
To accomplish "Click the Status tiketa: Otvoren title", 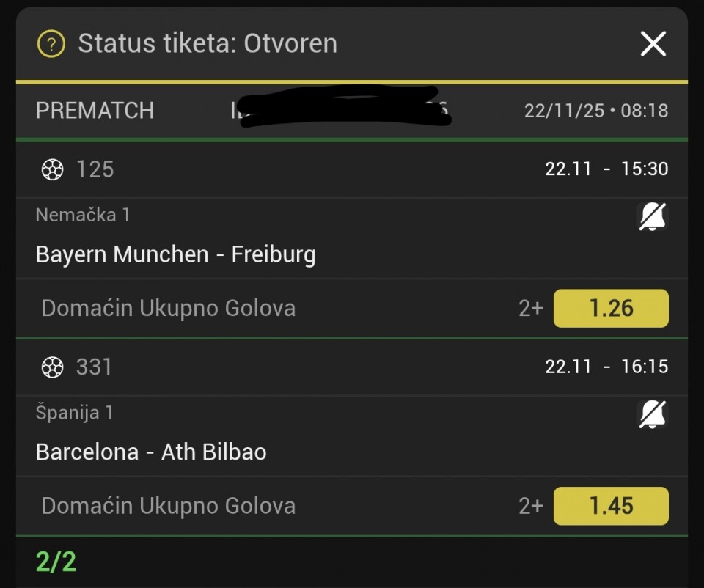I will pos(208,44).
